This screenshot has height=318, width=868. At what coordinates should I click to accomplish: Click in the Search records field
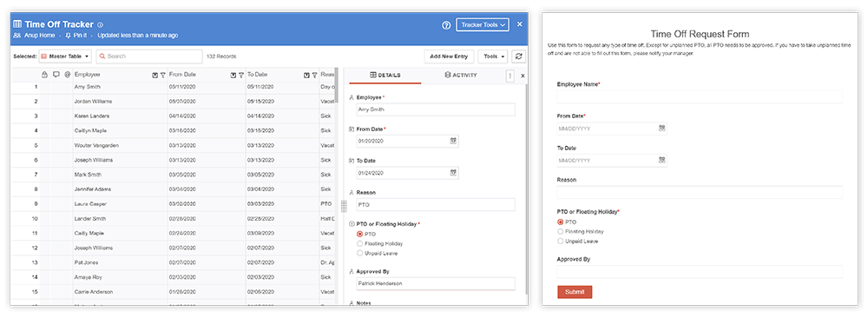click(x=149, y=56)
